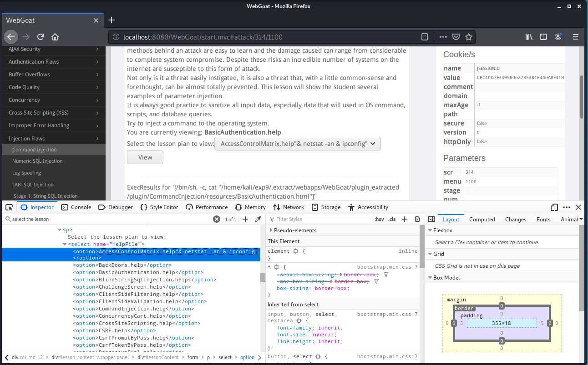Click the View button

click(x=145, y=157)
